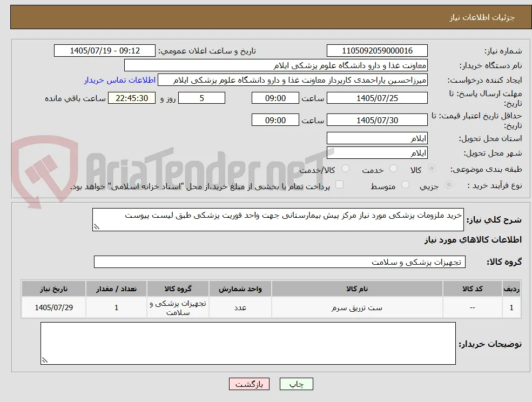
Task: Click the resize handle of the description text area
Action: coord(97,227)
